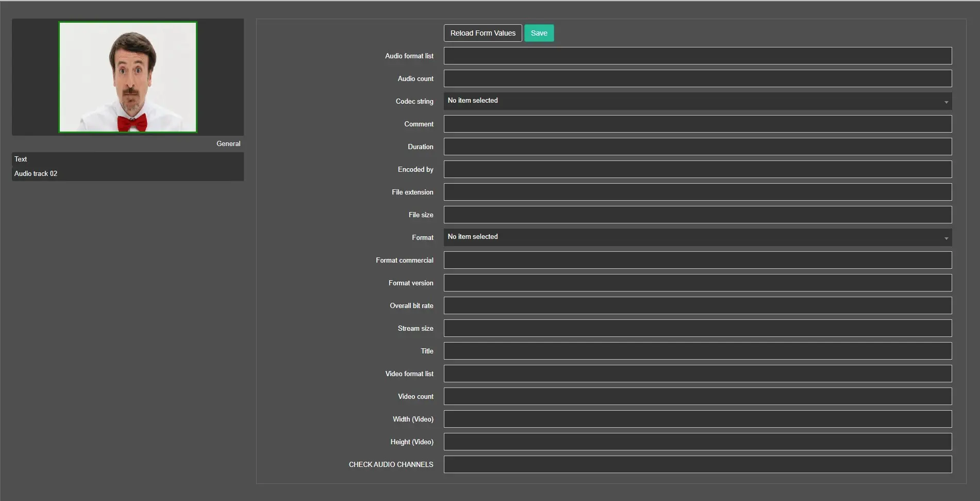Click the Duration text field

[697, 147]
